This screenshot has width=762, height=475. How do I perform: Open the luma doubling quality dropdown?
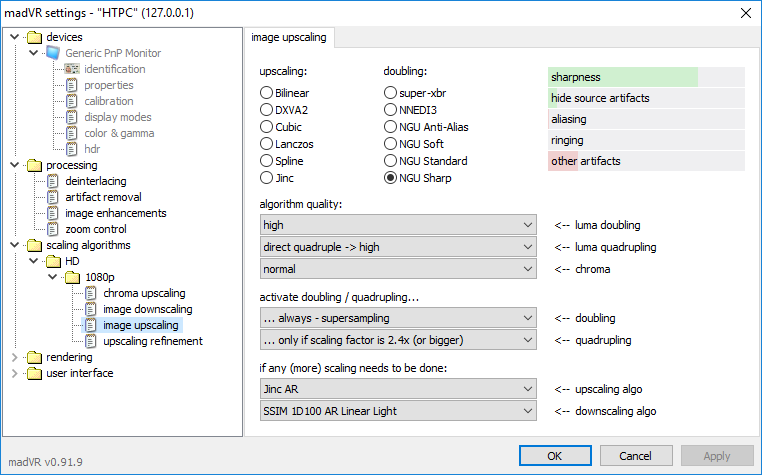398,225
